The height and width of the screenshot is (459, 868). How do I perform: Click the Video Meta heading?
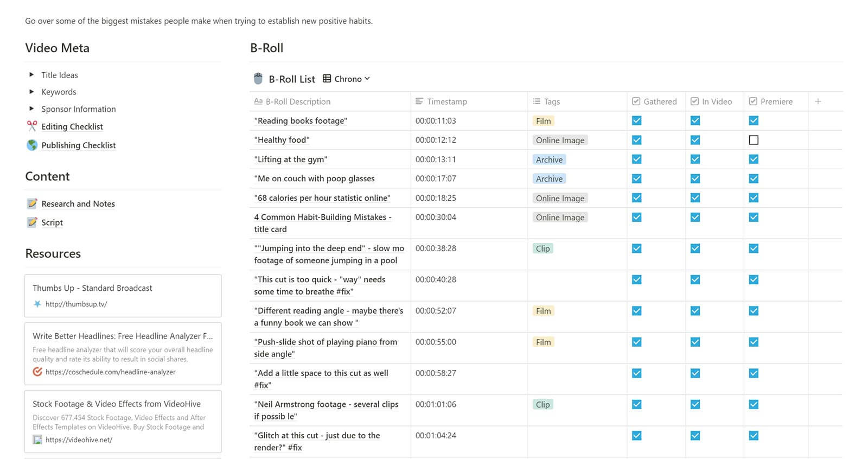(57, 48)
